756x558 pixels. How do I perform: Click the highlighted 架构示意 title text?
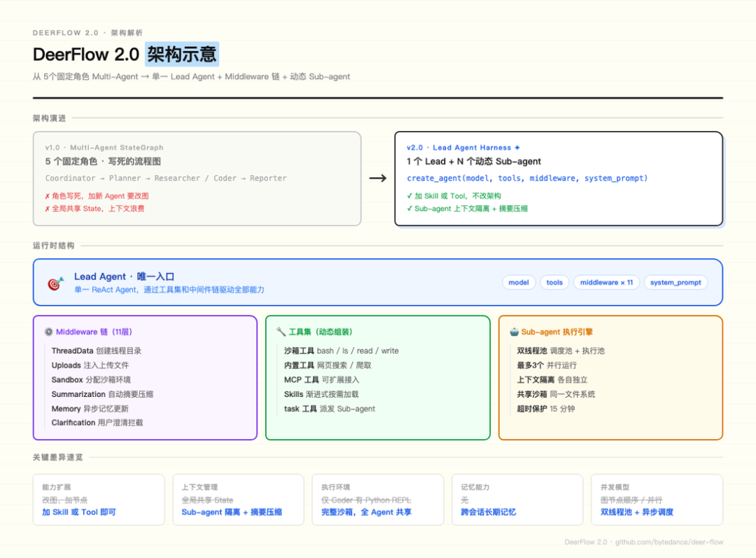(182, 54)
